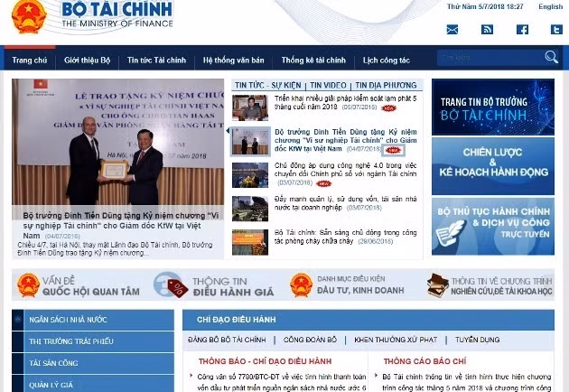Open the Trang tin Bộ trưởng banner
The width and height of the screenshot is (569, 392).
coord(493,107)
